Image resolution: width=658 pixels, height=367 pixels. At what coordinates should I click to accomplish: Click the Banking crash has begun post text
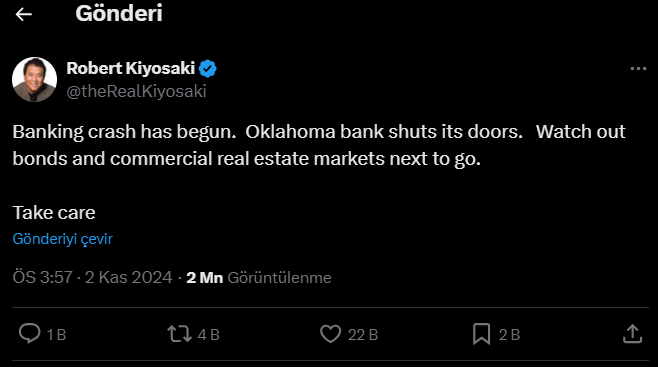pos(319,145)
